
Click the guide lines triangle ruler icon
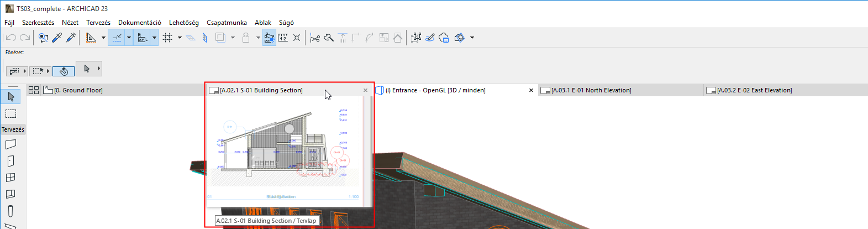(91, 38)
